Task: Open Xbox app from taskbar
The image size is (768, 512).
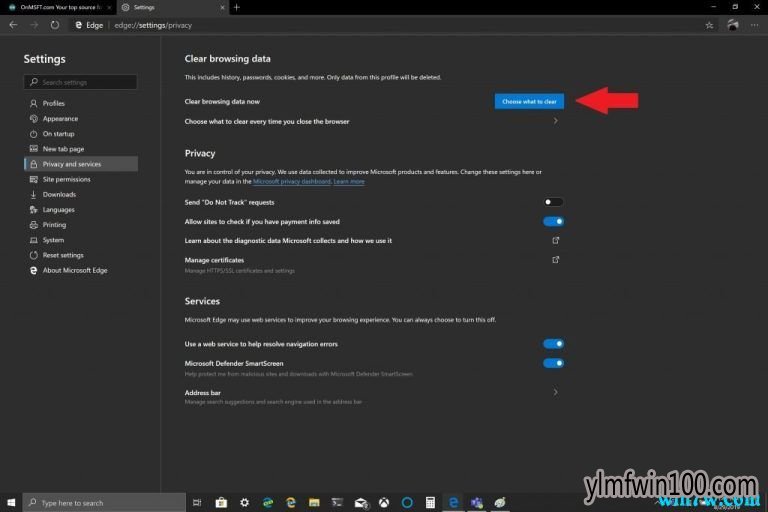Action: (x=384, y=503)
